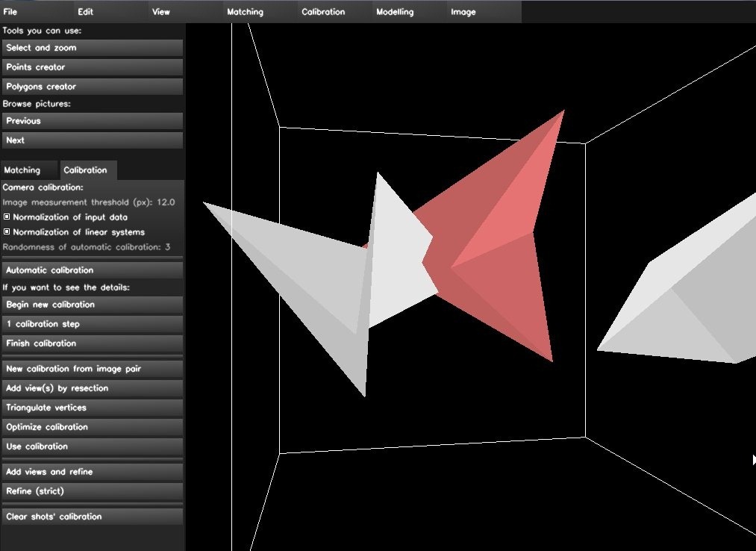Image resolution: width=756 pixels, height=551 pixels.
Task: Toggle Normalization of linear systems checkbox
Action: [7, 232]
